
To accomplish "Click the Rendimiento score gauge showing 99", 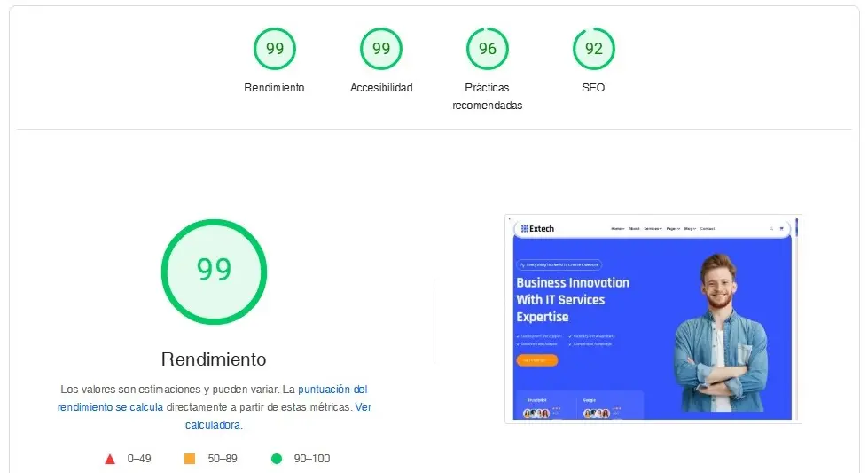I will (x=274, y=49).
